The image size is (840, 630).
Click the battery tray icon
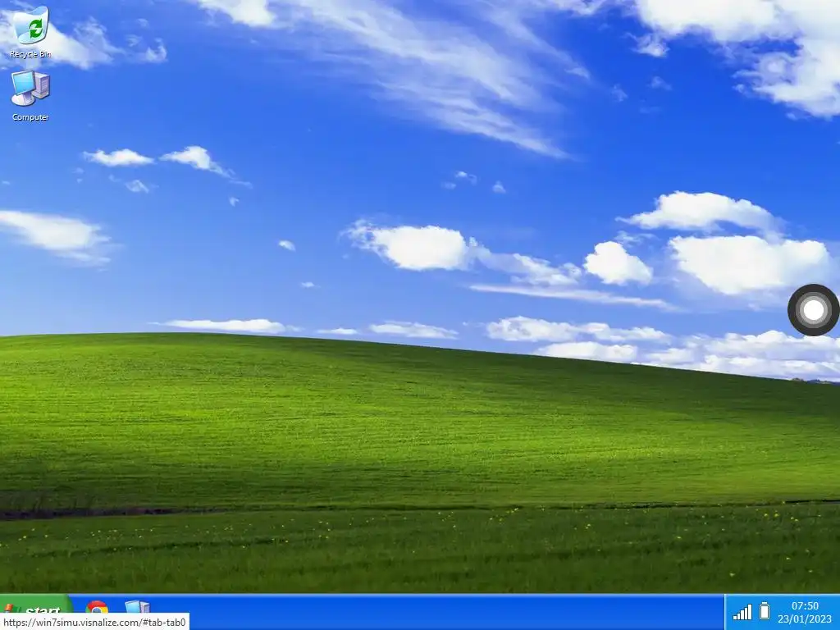click(765, 611)
